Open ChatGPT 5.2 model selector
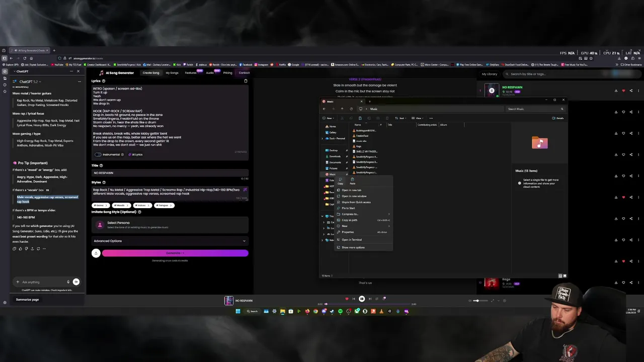644x362 pixels. pyautogui.click(x=30, y=81)
